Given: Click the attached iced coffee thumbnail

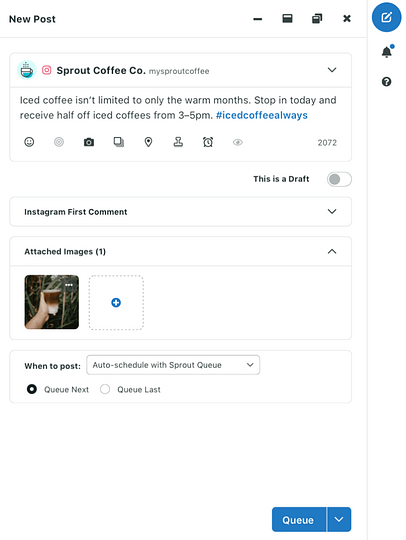Looking at the screenshot, I should (52, 302).
